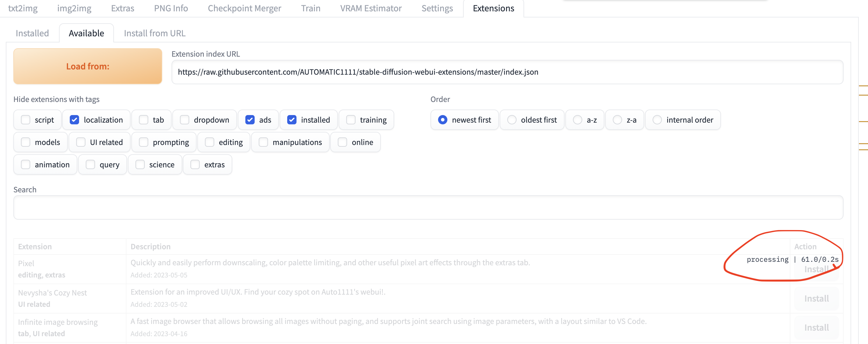The image size is (868, 344).
Task: Choose internal order radio option
Action: click(657, 120)
